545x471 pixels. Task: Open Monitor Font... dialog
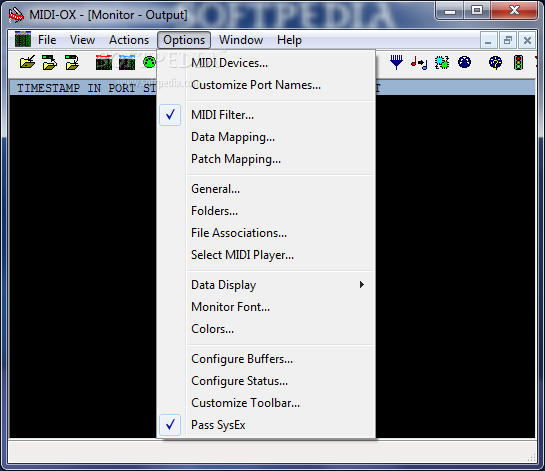point(266,307)
